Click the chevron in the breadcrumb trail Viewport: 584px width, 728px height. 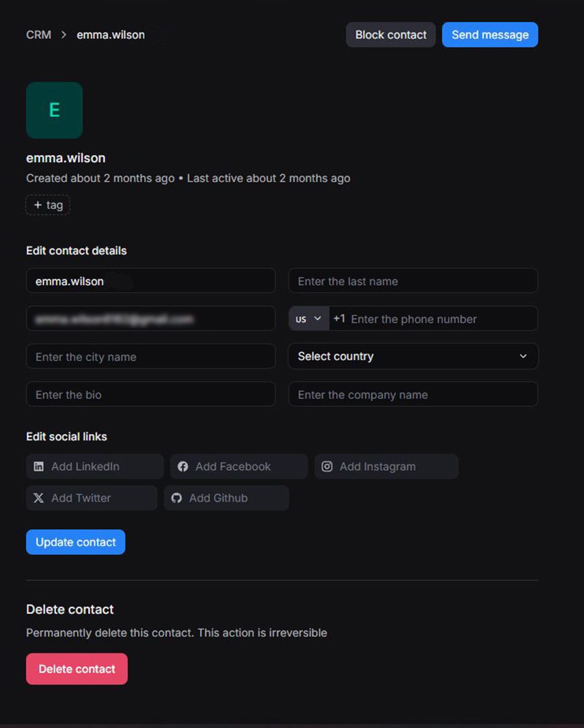click(64, 34)
